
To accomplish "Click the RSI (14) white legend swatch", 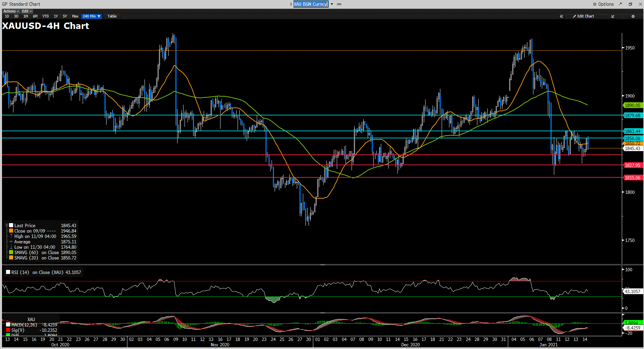I will [x=8, y=272].
